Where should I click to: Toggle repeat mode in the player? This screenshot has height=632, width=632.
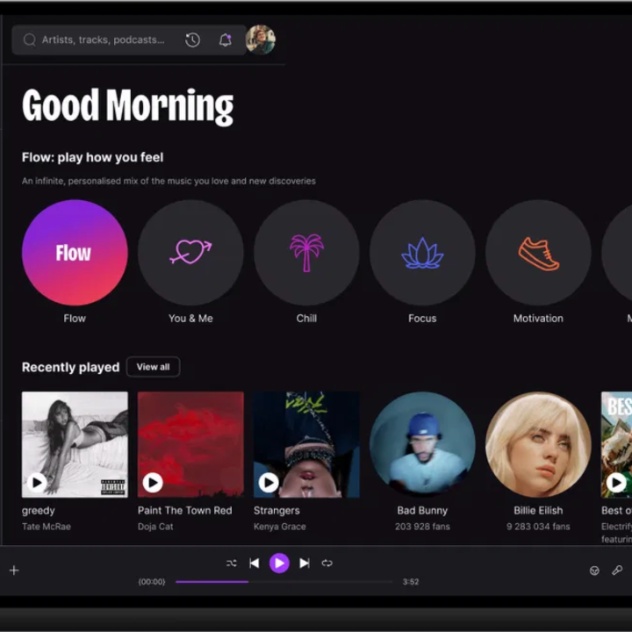(327, 563)
